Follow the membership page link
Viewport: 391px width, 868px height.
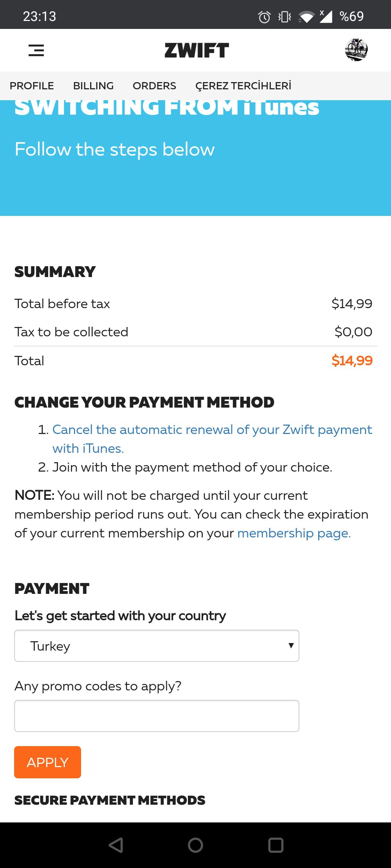tap(294, 533)
